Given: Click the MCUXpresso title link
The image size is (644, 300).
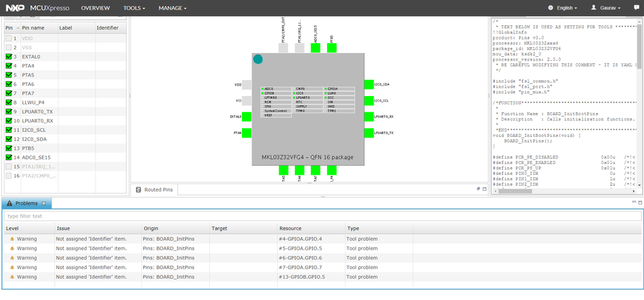Looking at the screenshot, I should [50, 8].
